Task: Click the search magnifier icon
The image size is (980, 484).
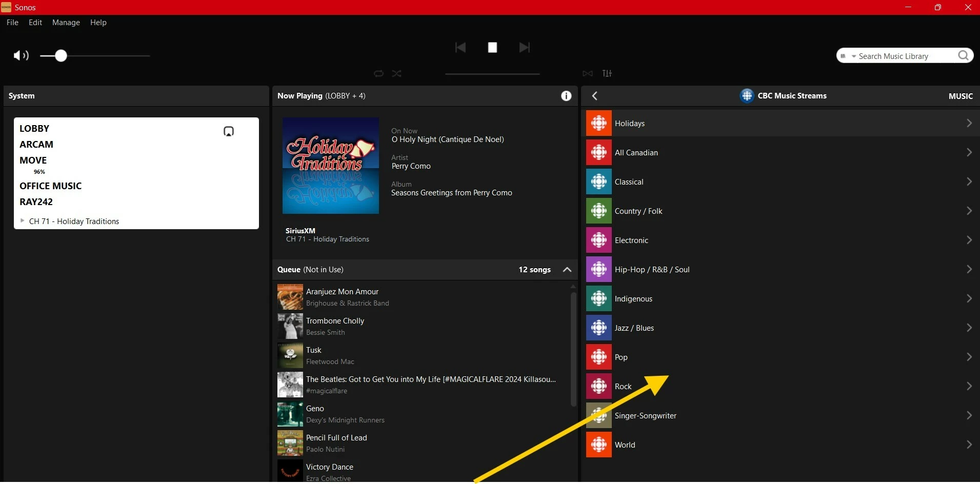Action: click(x=963, y=55)
